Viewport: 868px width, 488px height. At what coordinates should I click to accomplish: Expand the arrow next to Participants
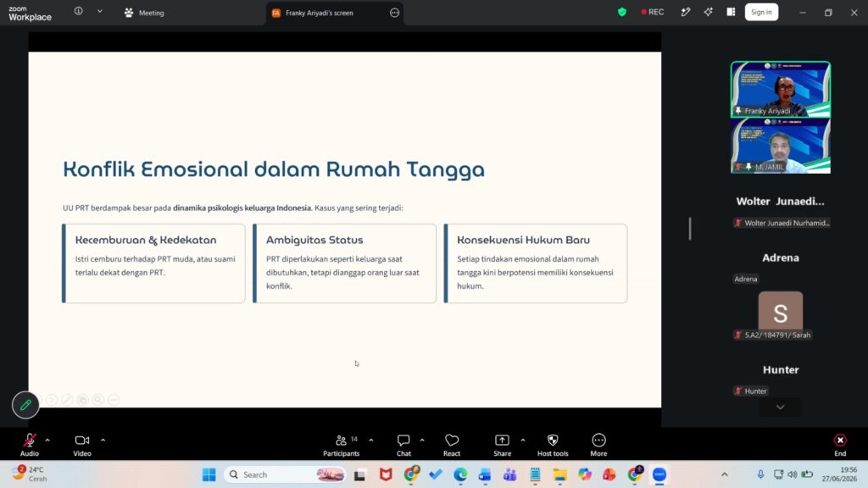pos(371,441)
